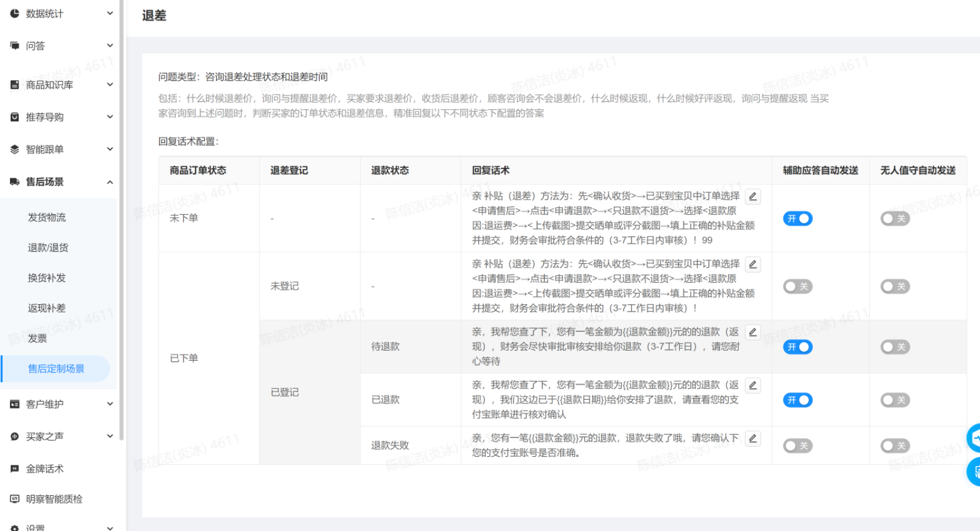Screen dimensions: 980x531
Task: Expand the 设置 menu chevron
Action: [110, 528]
